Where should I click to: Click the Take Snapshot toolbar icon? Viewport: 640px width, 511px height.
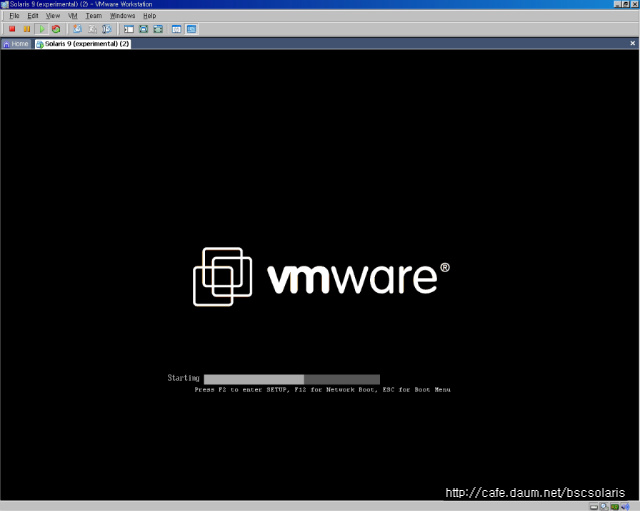point(77,29)
